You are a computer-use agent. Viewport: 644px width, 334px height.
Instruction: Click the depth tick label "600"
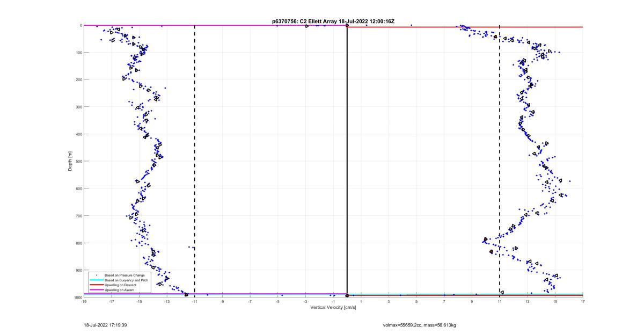coord(78,188)
